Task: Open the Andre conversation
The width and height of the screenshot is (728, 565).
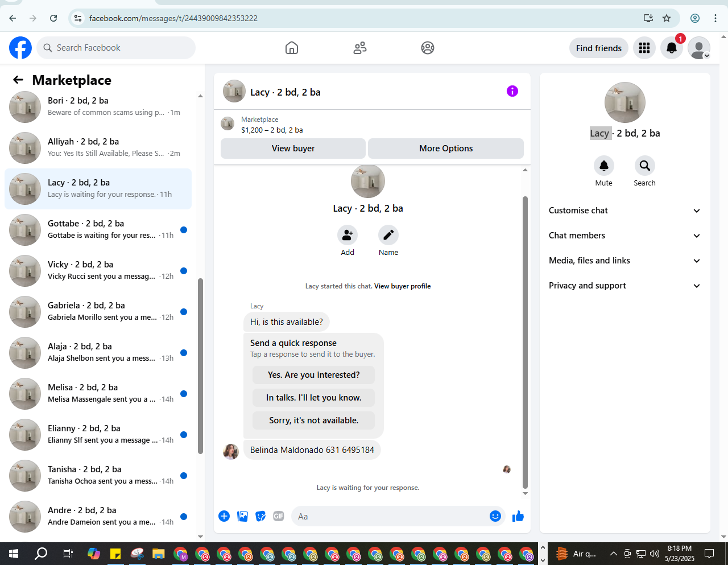Action: click(x=98, y=517)
